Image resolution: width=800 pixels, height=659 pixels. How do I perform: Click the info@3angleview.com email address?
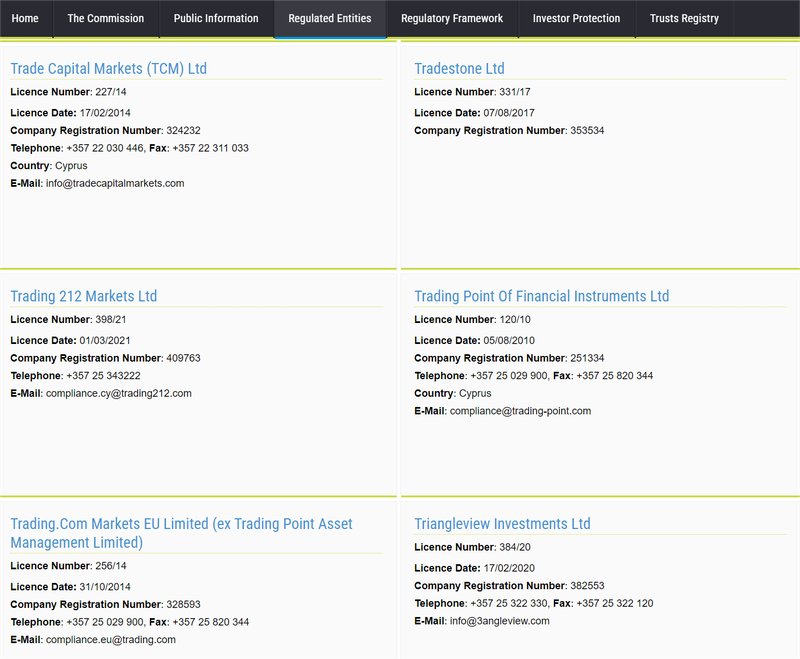pyautogui.click(x=499, y=621)
